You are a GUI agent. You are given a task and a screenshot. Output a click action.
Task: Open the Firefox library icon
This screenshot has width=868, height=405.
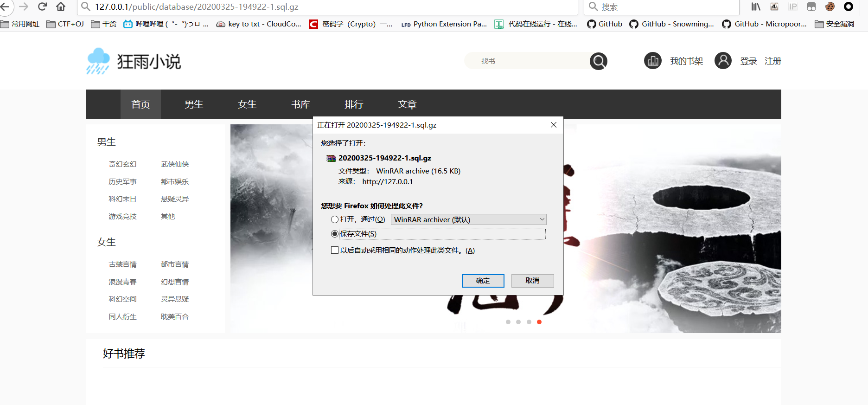756,6
